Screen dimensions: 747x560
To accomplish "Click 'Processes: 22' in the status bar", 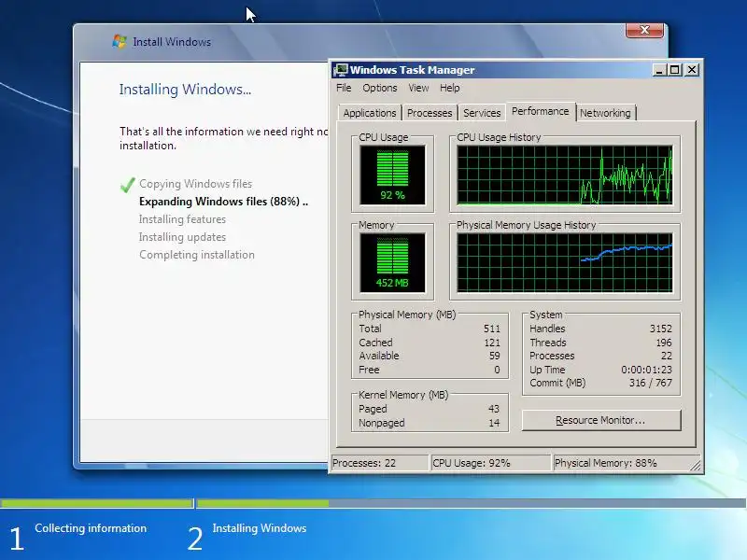I will coord(364,463).
